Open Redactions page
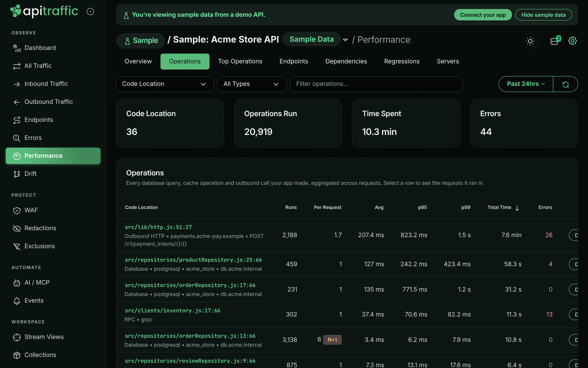 (x=53, y=228)
